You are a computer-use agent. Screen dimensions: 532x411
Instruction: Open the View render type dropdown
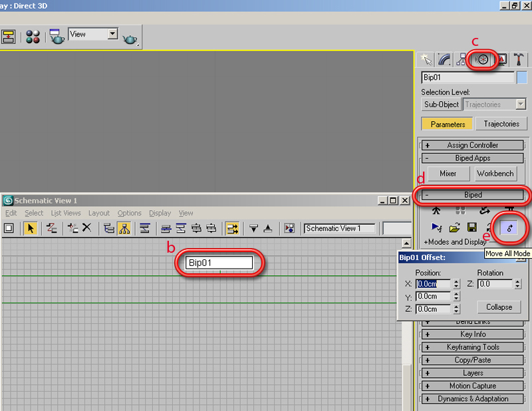click(x=112, y=34)
